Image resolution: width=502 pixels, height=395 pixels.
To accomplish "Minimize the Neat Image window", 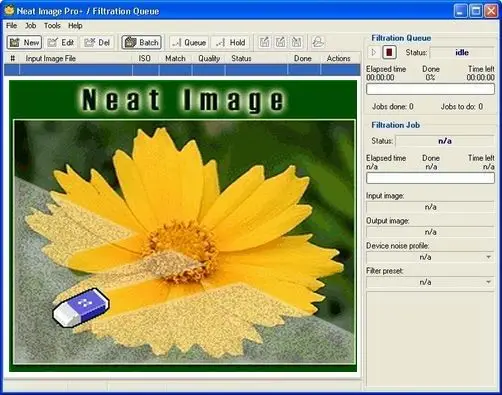I will point(460,11).
